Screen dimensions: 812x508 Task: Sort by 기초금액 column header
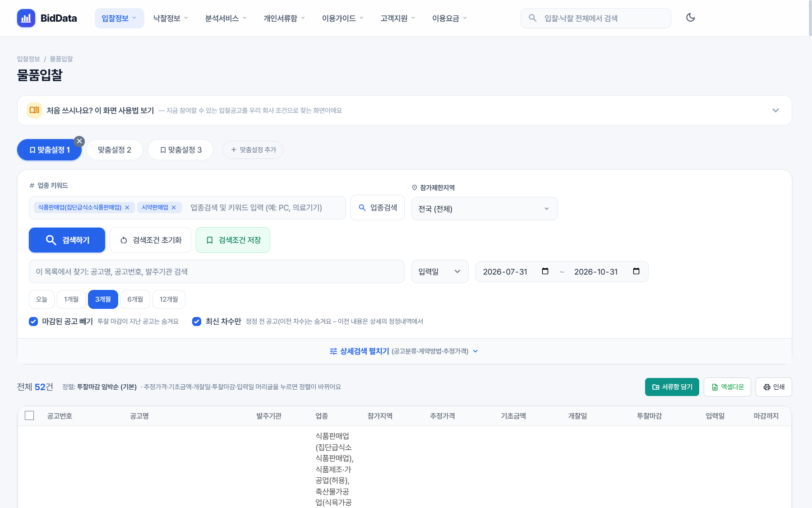tap(513, 416)
